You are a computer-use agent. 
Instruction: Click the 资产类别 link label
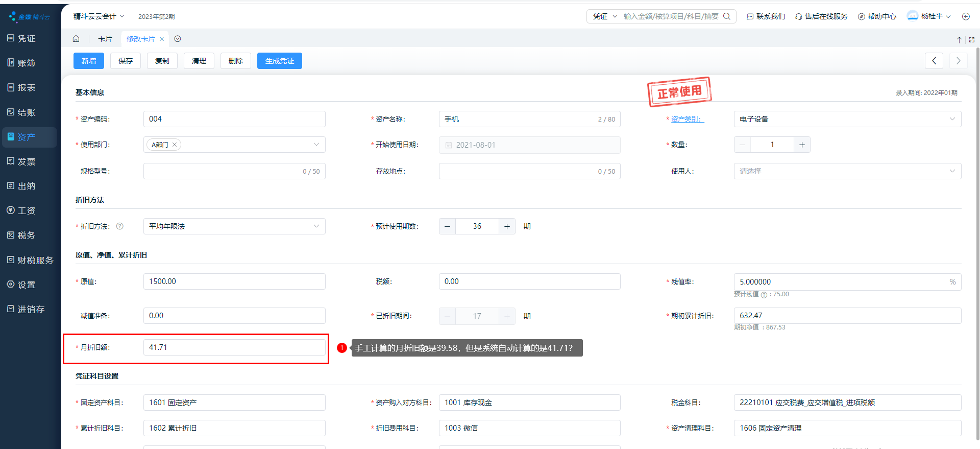tap(687, 119)
